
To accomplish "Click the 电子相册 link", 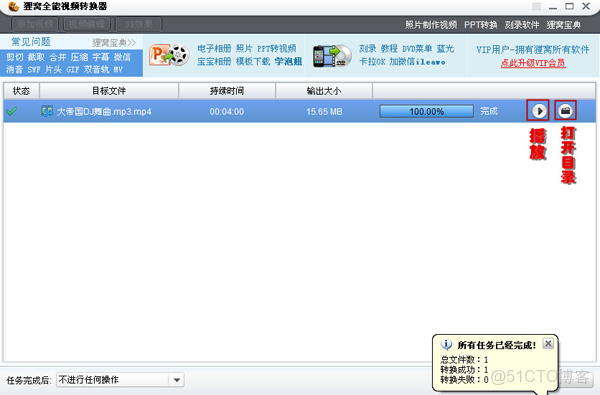I will 214,49.
